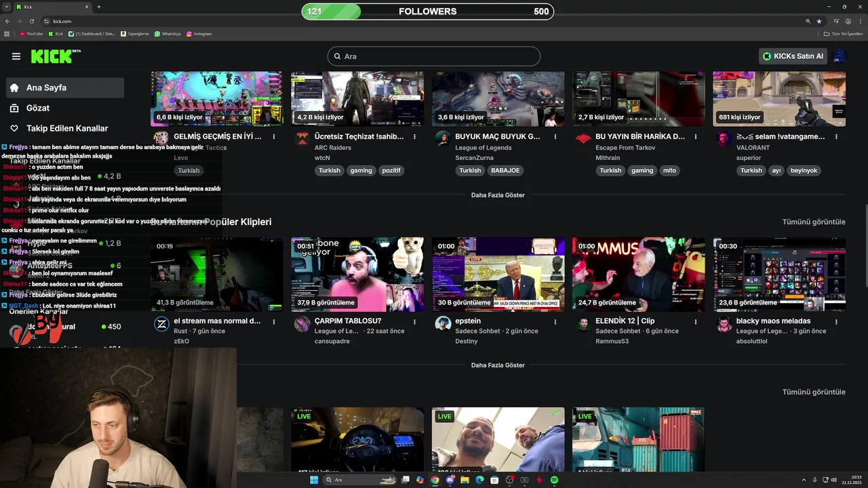Open options menu for epstein clip

point(555,321)
